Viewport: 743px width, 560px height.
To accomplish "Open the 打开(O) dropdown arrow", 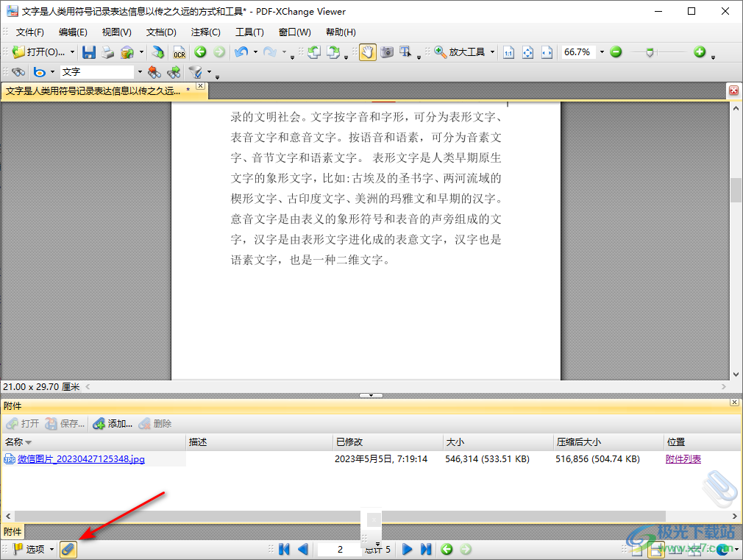I will point(73,52).
